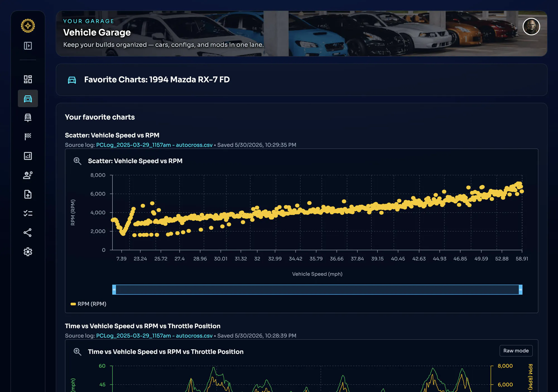
Task: Click the 'Your favorite charts' heading
Action: (100, 117)
